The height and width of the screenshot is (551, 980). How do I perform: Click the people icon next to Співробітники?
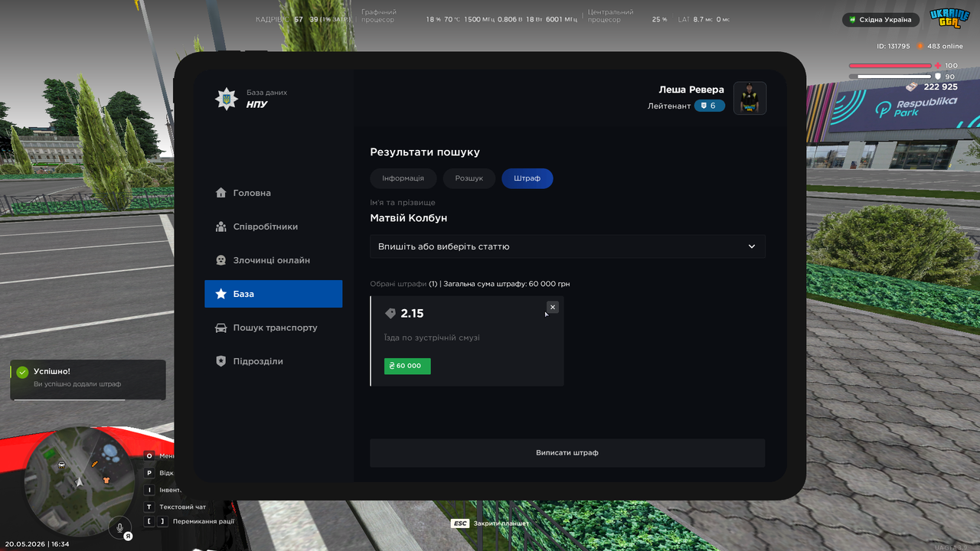click(221, 227)
